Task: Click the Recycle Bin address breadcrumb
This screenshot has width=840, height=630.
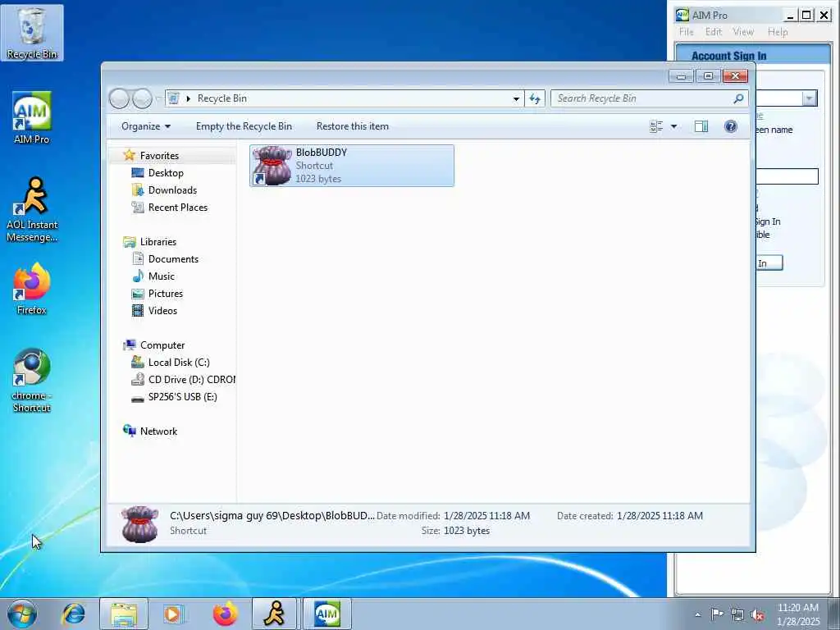Action: (221, 98)
